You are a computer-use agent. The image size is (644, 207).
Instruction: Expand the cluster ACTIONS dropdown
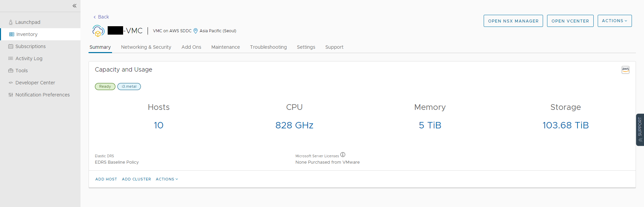[167, 179]
